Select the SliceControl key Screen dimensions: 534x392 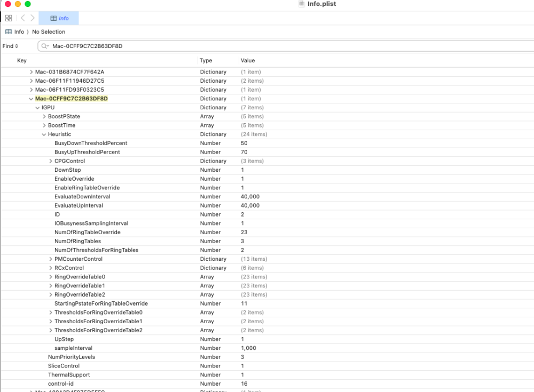click(64, 366)
